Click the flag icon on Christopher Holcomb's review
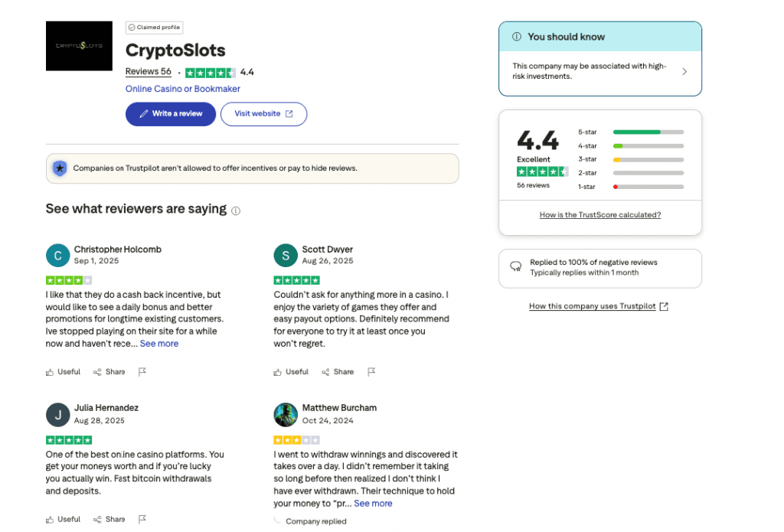The height and width of the screenshot is (532, 784). (142, 372)
